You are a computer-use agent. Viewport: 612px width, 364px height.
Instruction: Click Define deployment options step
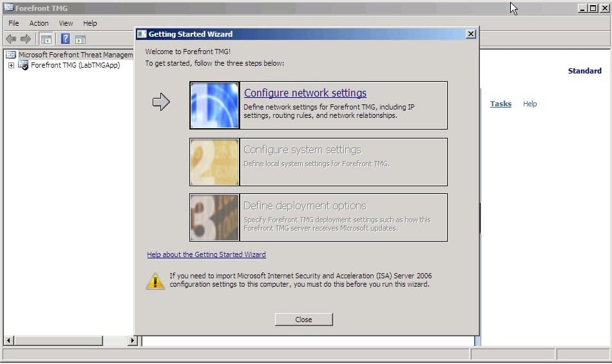click(305, 206)
